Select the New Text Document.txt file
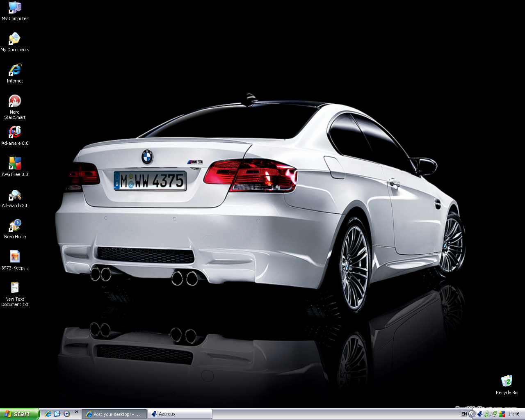Viewport: 525px width, 420px height. coord(15,294)
